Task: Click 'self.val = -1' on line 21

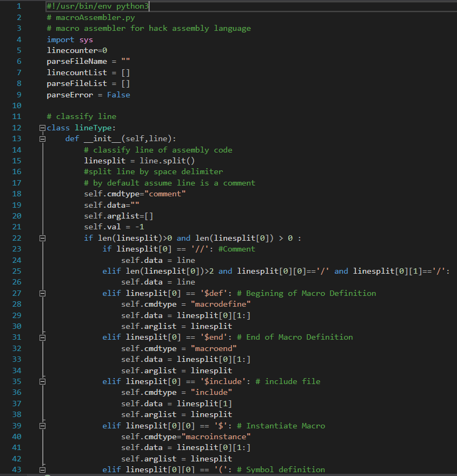Action: click(x=114, y=227)
